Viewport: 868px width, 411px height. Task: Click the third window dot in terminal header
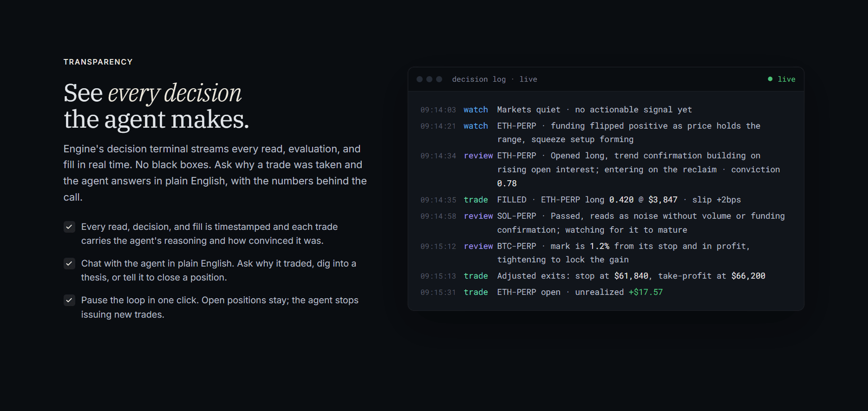439,79
